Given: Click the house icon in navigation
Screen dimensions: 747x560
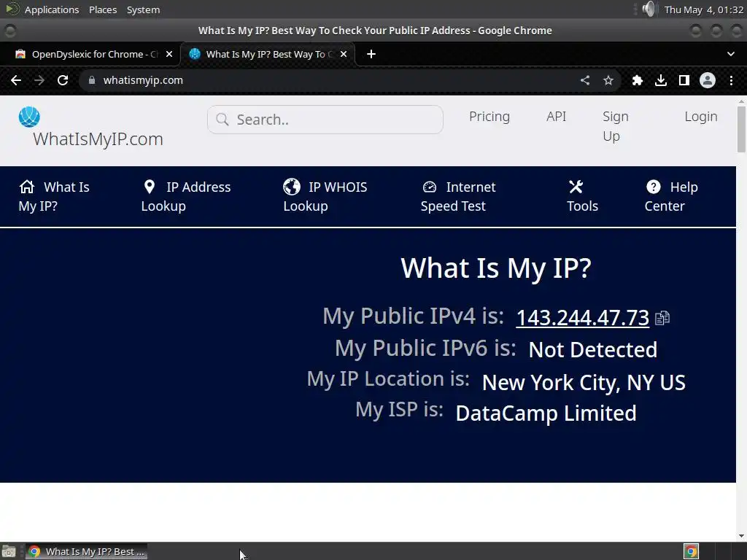Looking at the screenshot, I should (27, 187).
